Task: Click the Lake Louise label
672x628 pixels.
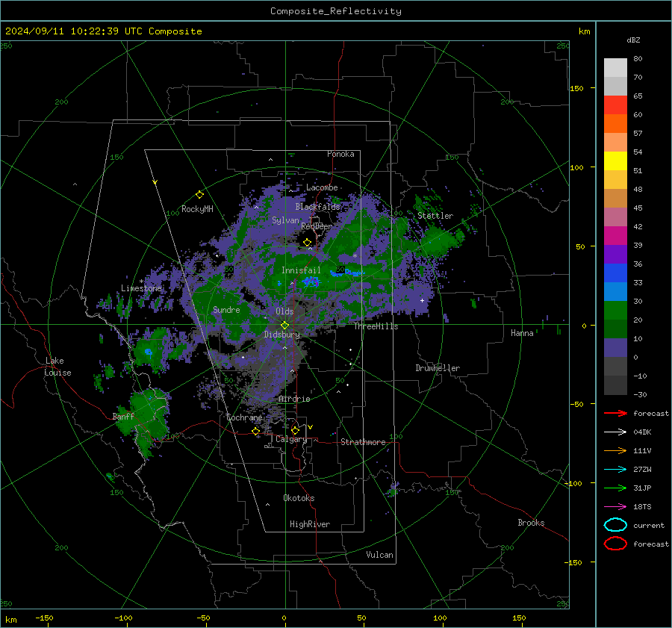Action: (57, 367)
